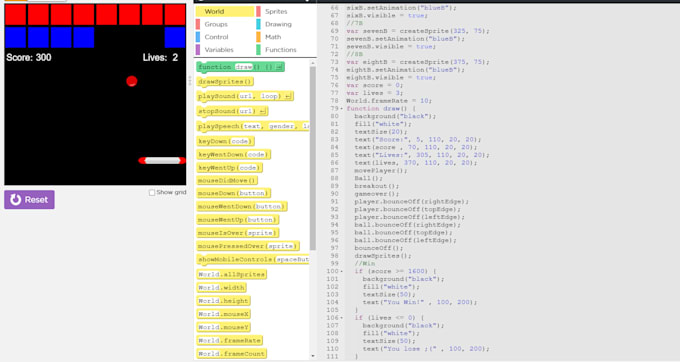Viewport: 680px width, 362px height.
Task: Collapse function draw at line 79
Action: (342, 109)
